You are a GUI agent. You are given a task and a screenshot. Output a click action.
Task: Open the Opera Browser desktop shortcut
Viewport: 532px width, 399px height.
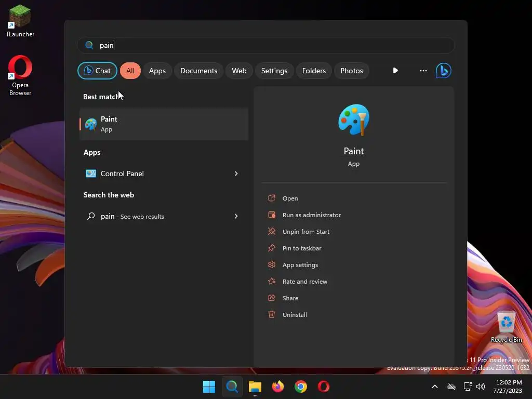pos(20,75)
